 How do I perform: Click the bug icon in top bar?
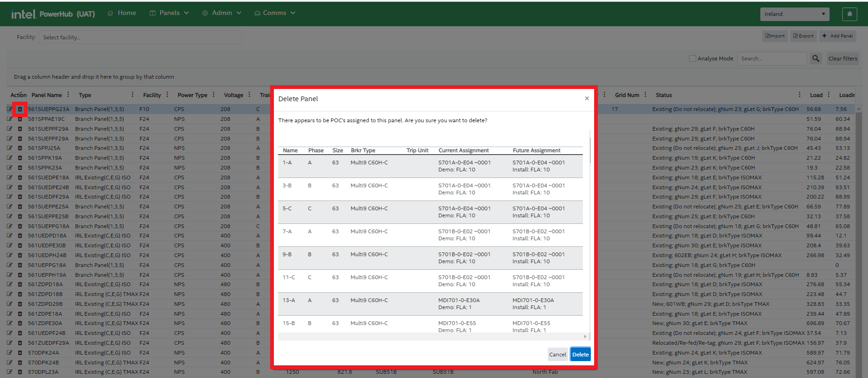point(849,14)
